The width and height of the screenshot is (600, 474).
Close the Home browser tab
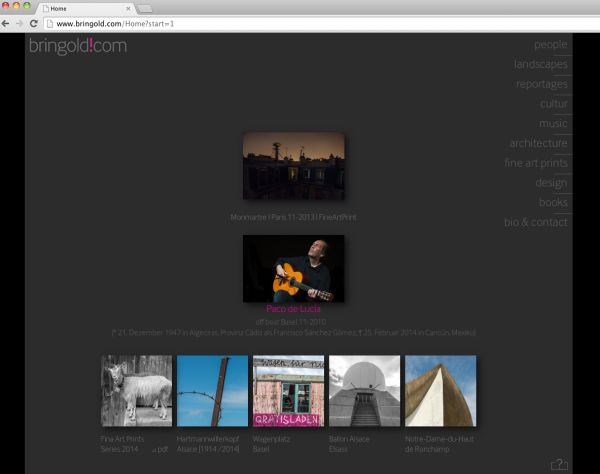coord(128,8)
